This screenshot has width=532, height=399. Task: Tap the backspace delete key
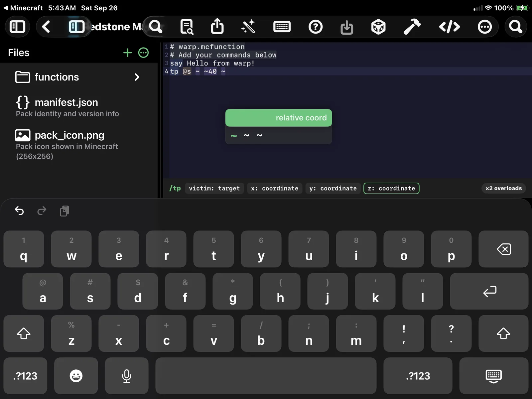(503, 249)
